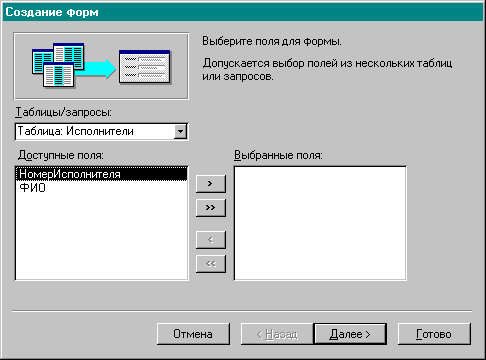Click the Назад button
This screenshot has width=486, height=360.
(x=277, y=334)
